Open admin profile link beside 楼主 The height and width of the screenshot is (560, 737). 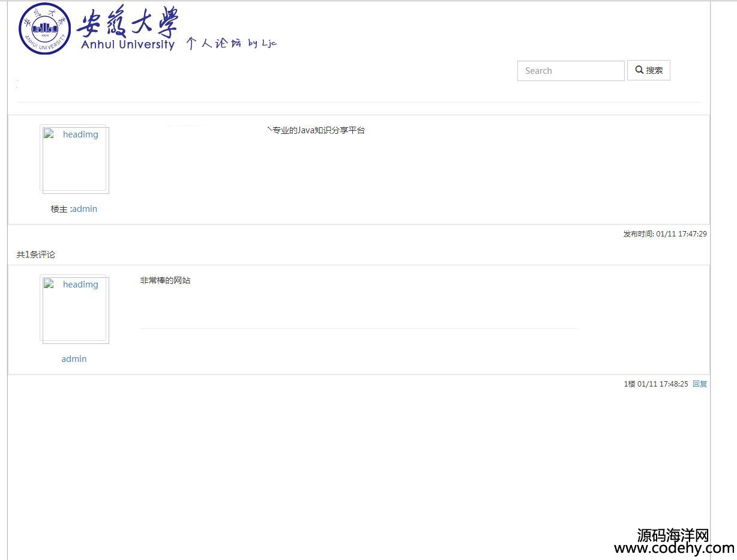tap(85, 209)
